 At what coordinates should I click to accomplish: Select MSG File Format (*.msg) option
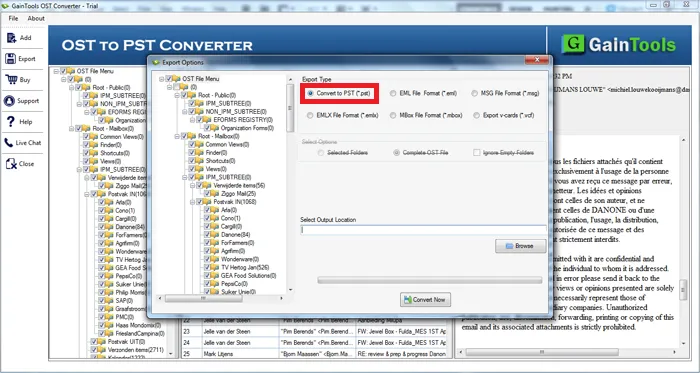[x=474, y=94]
